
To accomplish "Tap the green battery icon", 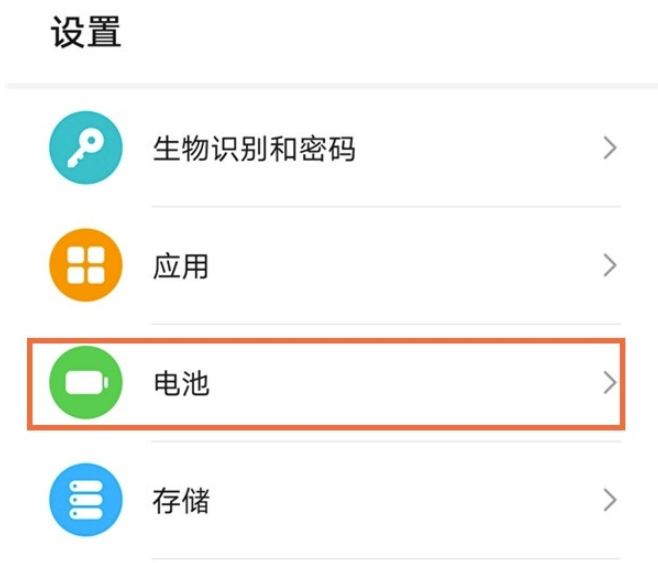I will [x=86, y=383].
